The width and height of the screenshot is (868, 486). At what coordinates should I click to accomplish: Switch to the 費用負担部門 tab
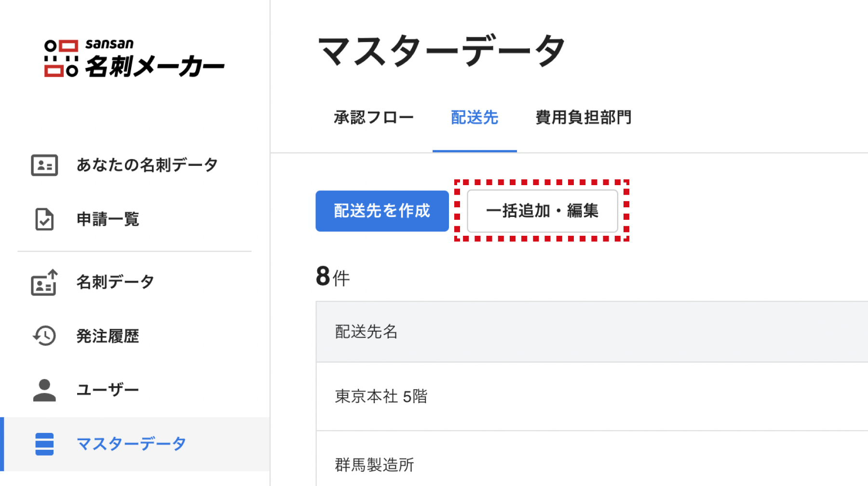pos(583,118)
